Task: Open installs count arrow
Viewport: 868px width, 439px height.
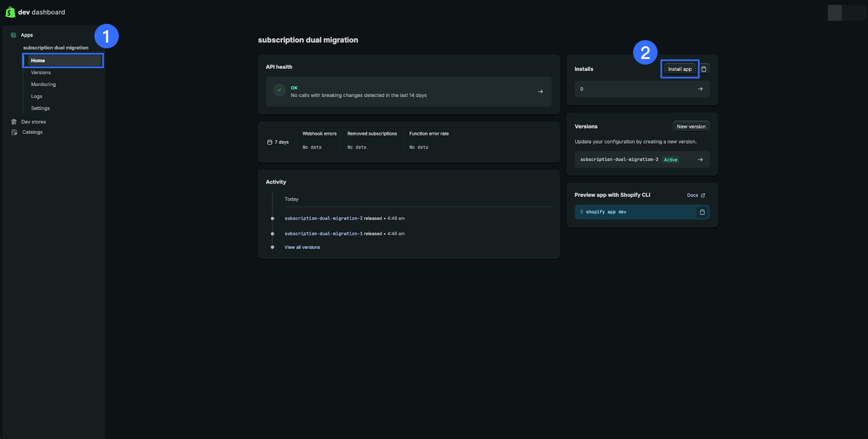Action: tap(700, 89)
